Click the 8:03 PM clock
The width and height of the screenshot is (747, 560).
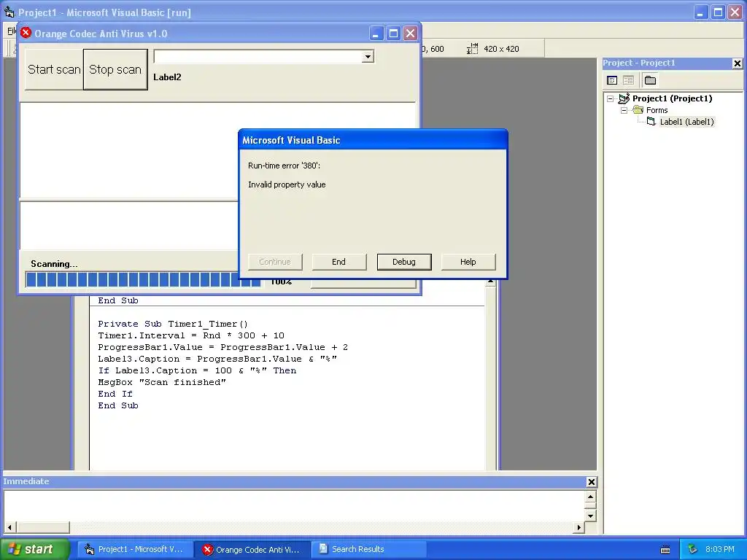(x=719, y=550)
